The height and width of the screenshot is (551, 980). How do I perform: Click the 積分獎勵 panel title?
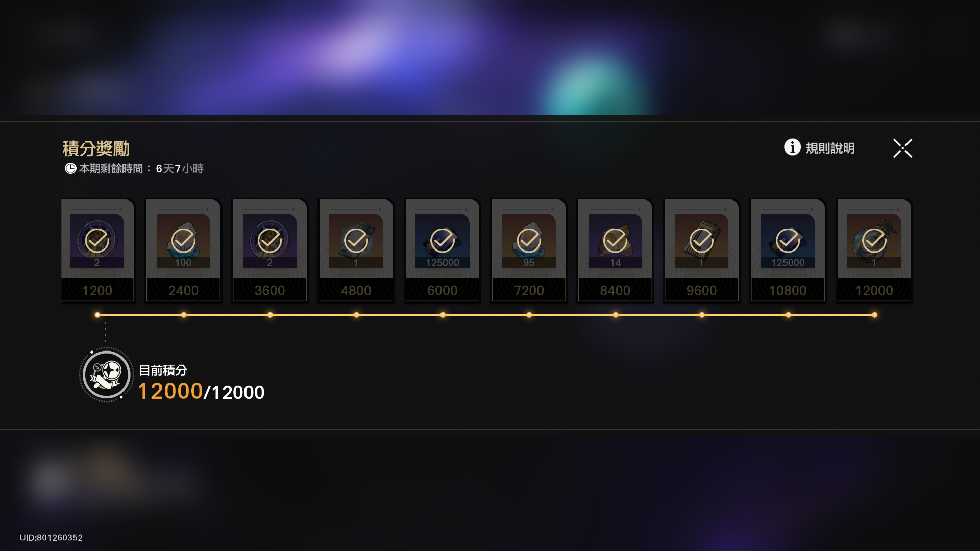click(x=96, y=148)
